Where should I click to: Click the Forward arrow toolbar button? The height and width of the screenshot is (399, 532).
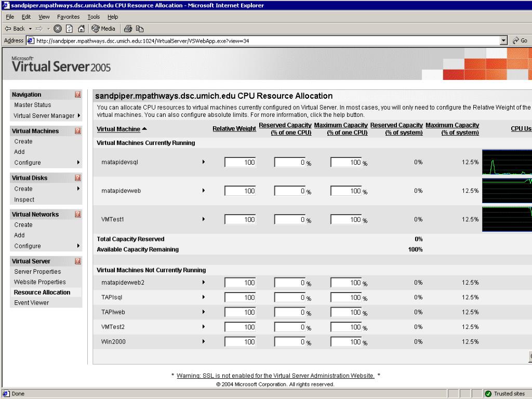point(39,29)
